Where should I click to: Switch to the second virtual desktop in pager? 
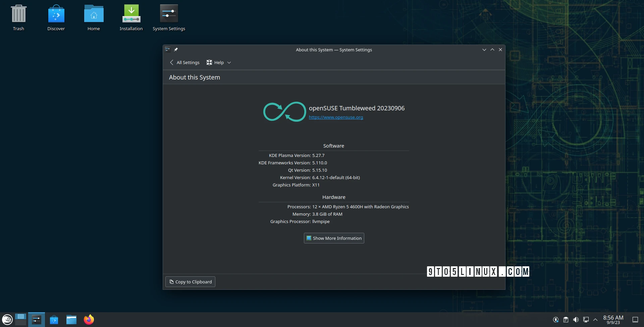(x=20, y=323)
